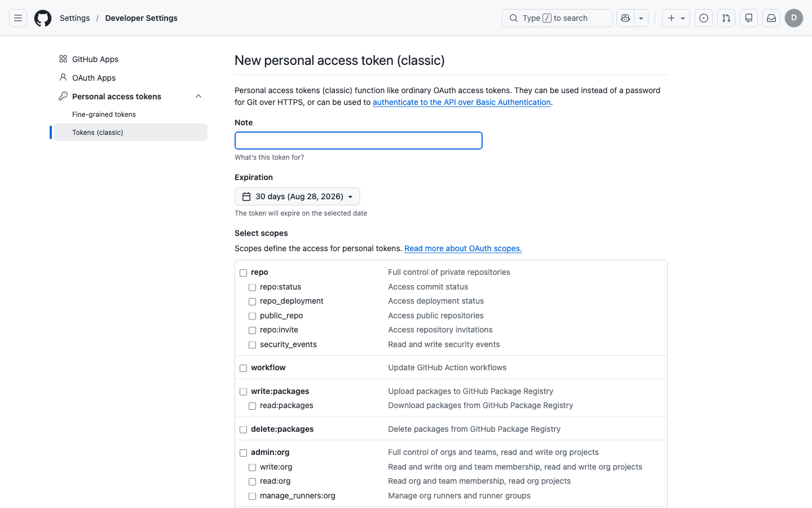Click the Access public repositories description
Screen dimensions: 812x508
point(436,316)
